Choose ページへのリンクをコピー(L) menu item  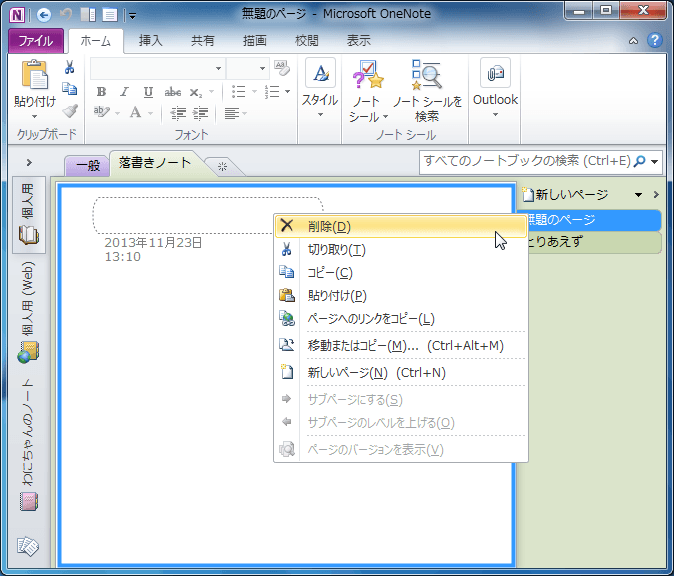tap(401, 319)
